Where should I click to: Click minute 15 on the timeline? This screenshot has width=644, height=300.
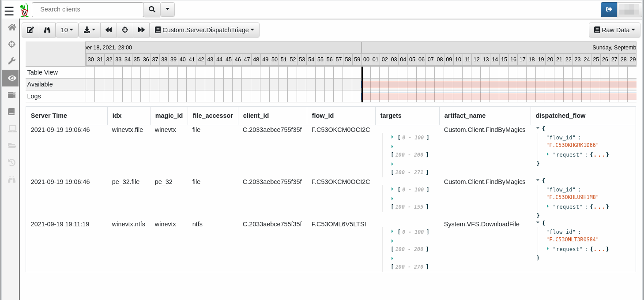pos(504,60)
